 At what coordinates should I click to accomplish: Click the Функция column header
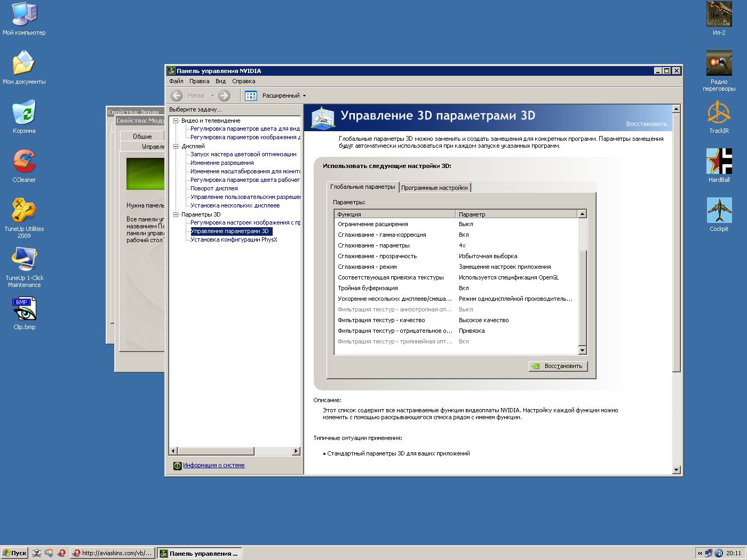395,214
